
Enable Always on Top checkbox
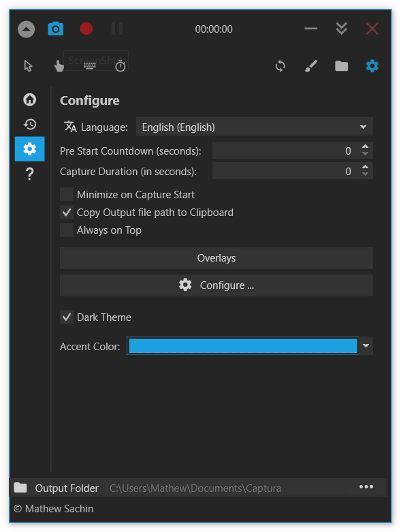click(67, 230)
